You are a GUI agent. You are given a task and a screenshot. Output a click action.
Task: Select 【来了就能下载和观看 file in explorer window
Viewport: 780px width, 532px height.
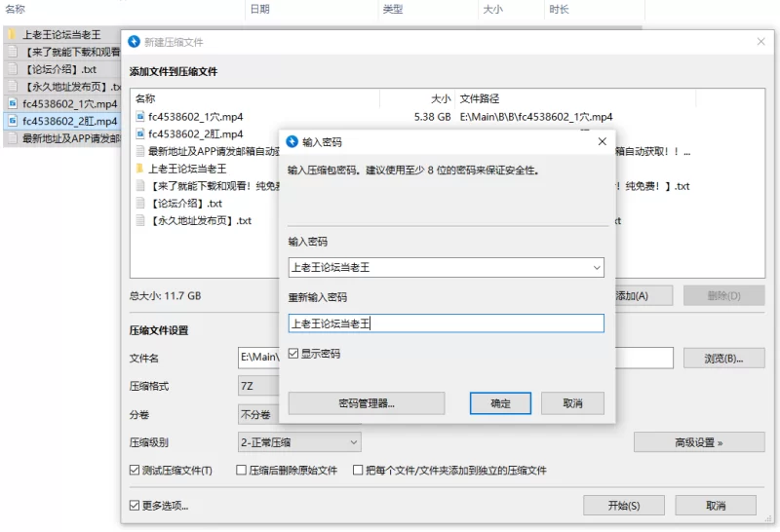click(62, 52)
